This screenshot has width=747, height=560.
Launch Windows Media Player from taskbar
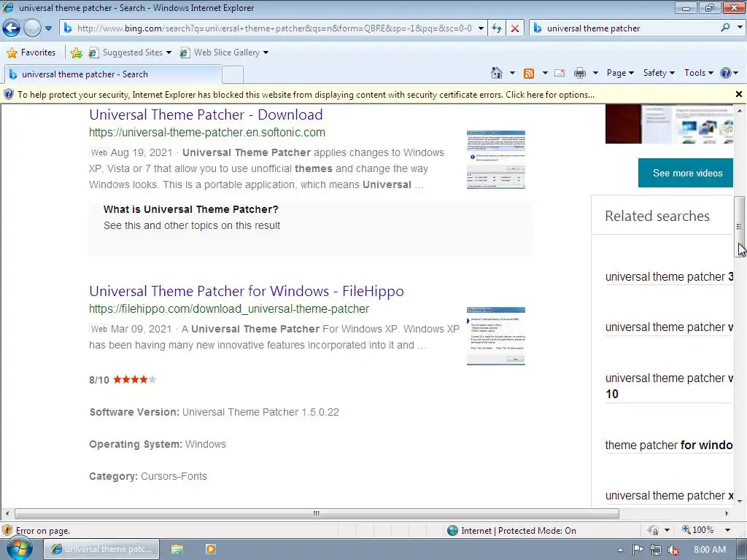211,550
